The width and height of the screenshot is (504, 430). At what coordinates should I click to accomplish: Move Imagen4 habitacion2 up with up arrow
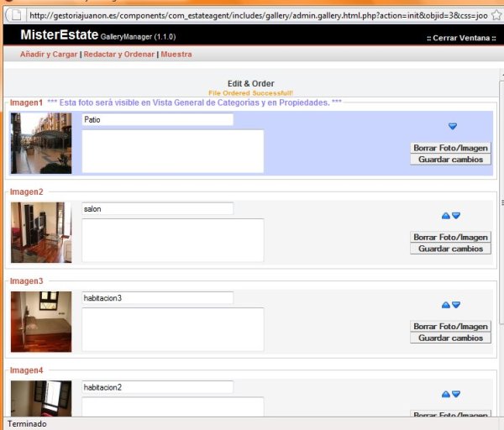click(x=445, y=394)
